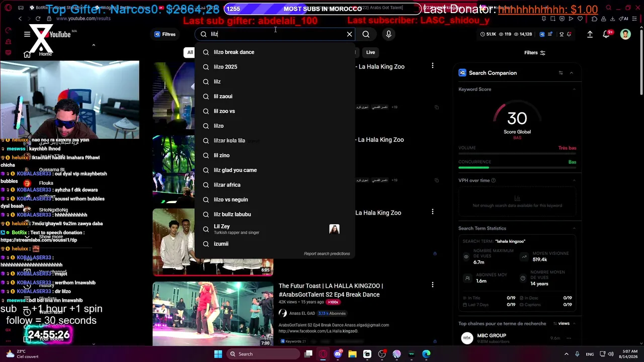This screenshot has height=362, width=644.
Task: Show hidden system tray icons
Action: (566, 354)
